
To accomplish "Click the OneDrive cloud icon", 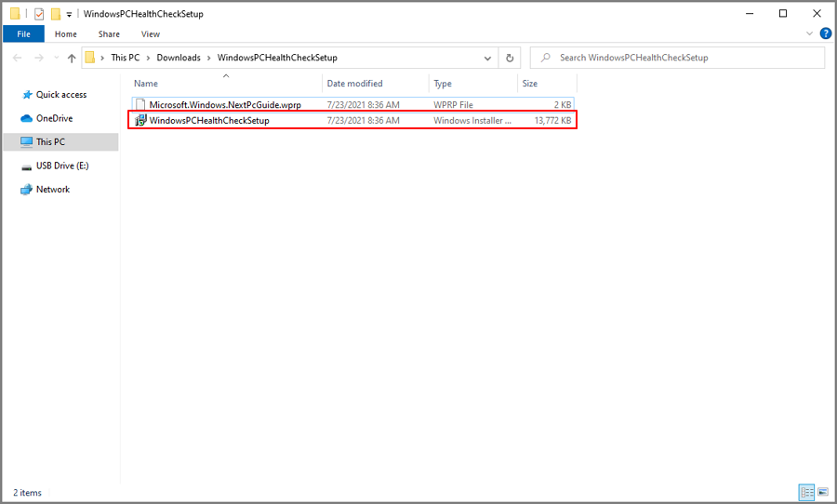I will point(26,118).
